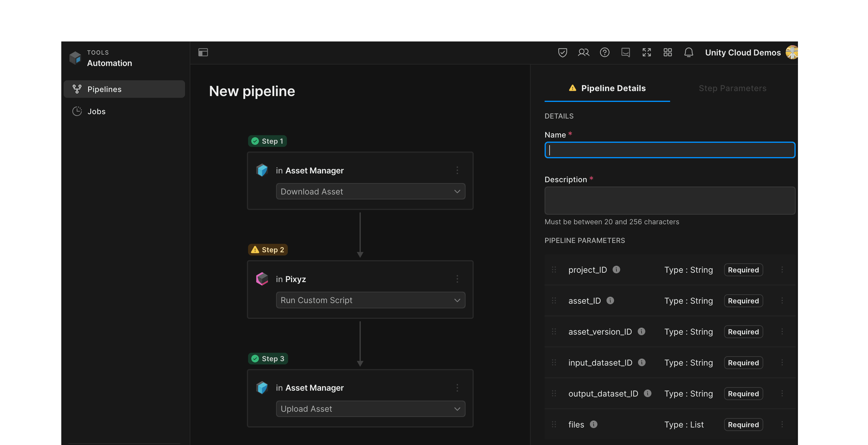Click the Pixyz logo in Step 2 card
The height and width of the screenshot is (445, 868).
click(262, 279)
